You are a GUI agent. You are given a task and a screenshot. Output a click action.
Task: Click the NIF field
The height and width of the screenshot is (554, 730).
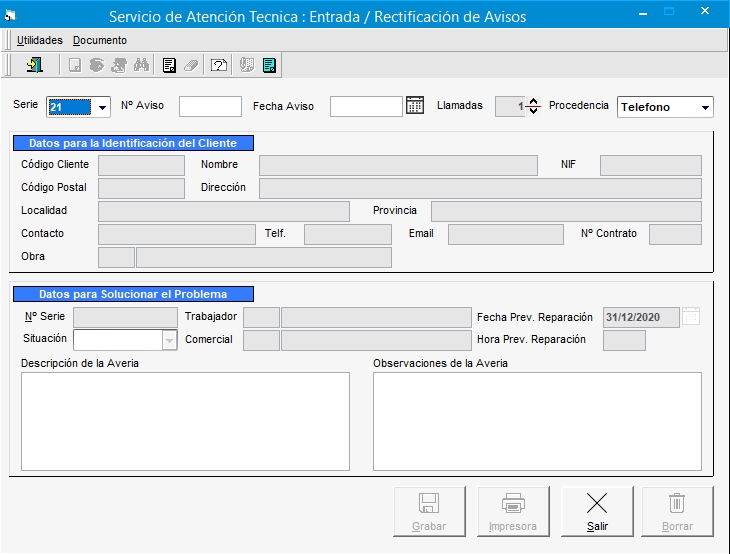(651, 165)
